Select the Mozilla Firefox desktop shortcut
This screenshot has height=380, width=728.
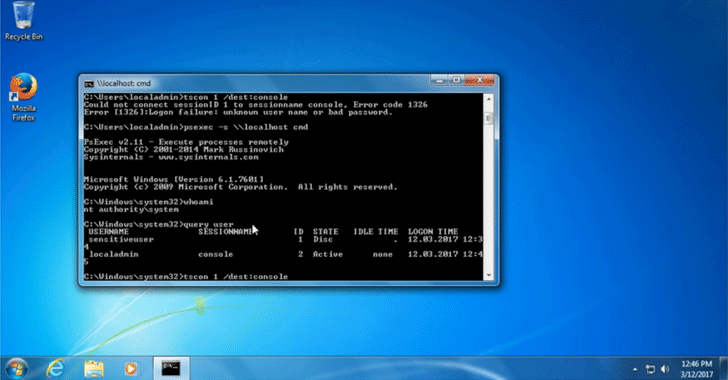coord(23,97)
